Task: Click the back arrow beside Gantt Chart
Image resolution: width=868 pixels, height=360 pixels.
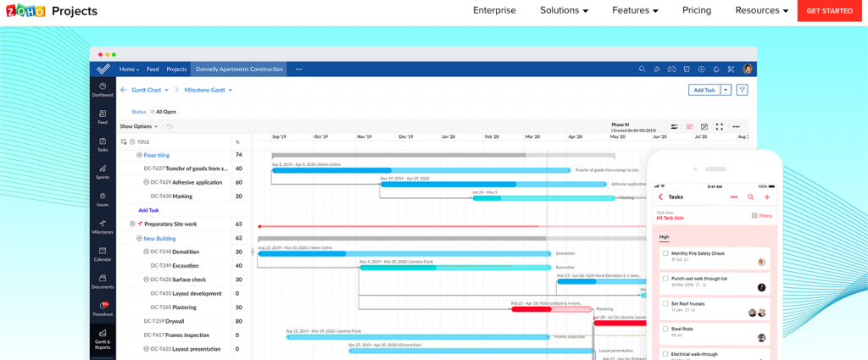Action: [x=124, y=90]
